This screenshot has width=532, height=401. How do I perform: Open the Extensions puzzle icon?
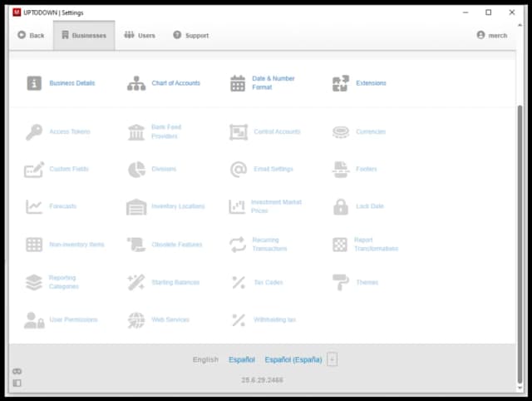(340, 83)
